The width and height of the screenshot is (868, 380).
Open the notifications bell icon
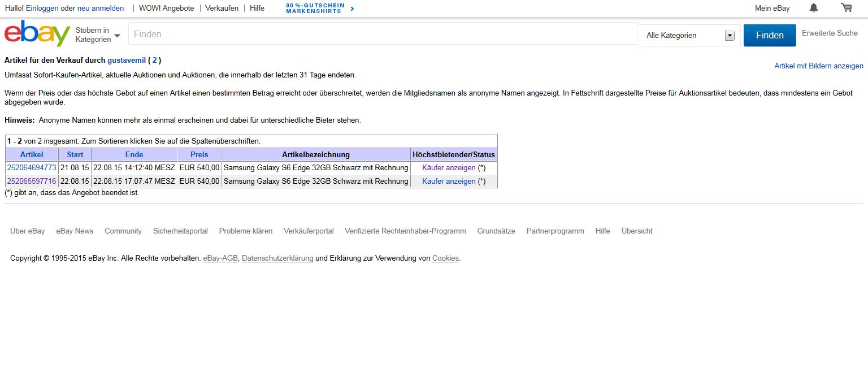pos(814,8)
